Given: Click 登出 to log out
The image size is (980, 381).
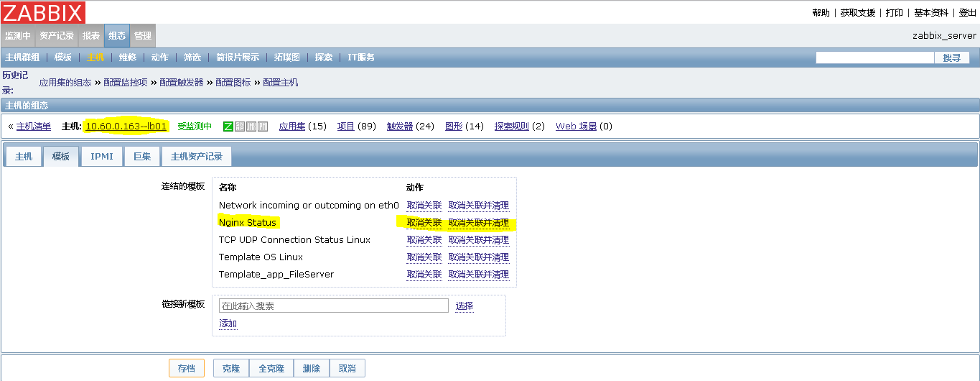Looking at the screenshot, I should coord(968,13).
